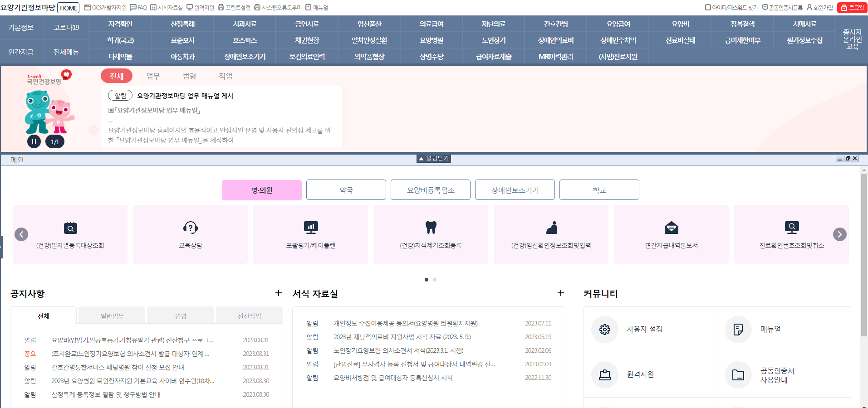Open OCS개발자지원 from the top toolbar
Image resolution: width=868 pixels, height=408 pixels.
pos(105,8)
